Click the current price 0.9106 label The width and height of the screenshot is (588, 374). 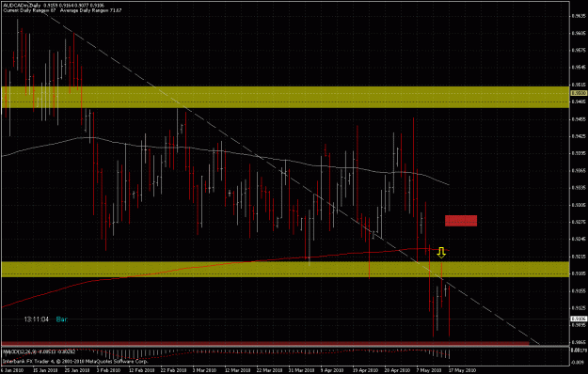pyautogui.click(x=579, y=319)
